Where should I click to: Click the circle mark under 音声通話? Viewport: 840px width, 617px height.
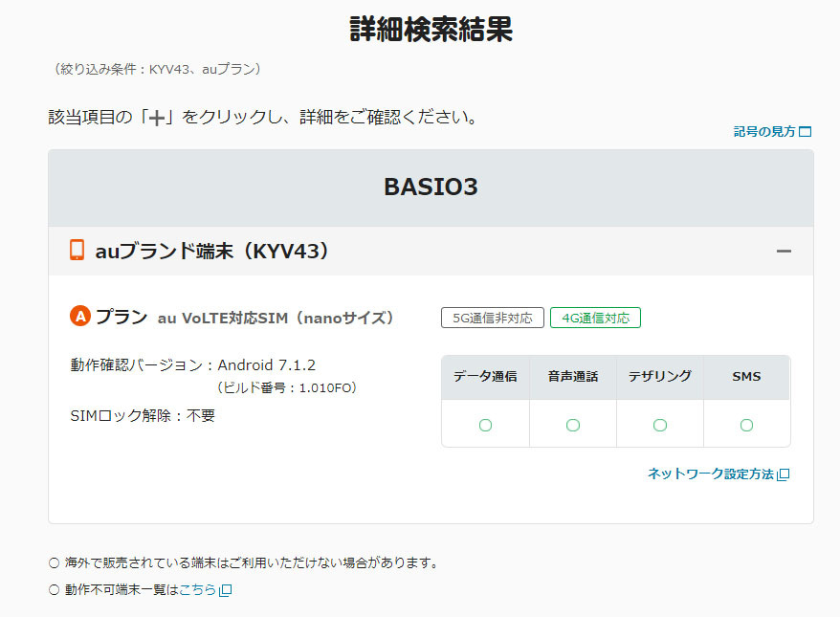point(573,426)
